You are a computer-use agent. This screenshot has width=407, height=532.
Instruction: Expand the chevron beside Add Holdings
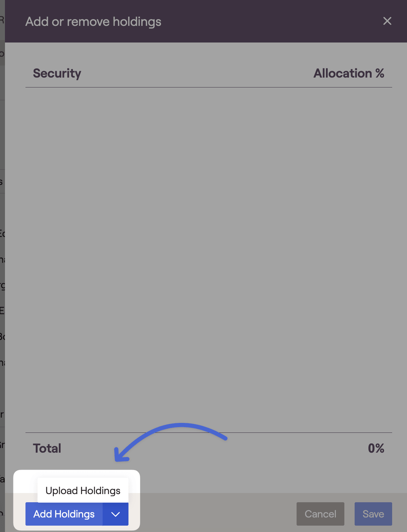point(116,514)
